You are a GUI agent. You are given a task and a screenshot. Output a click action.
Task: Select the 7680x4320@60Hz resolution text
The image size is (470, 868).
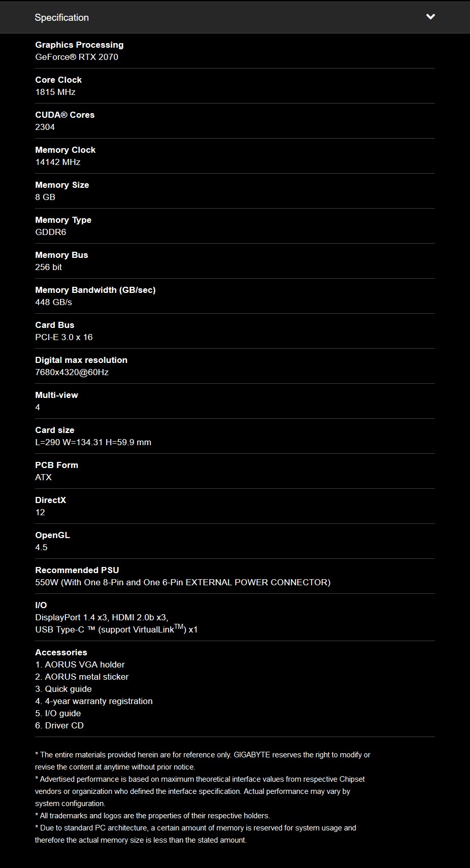[72, 372]
